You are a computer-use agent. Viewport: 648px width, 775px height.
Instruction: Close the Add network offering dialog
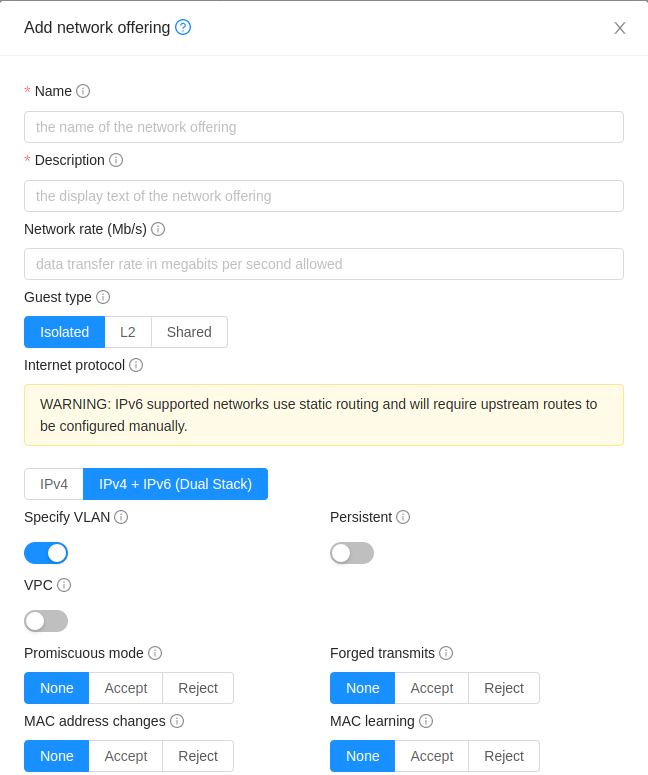pyautogui.click(x=620, y=28)
